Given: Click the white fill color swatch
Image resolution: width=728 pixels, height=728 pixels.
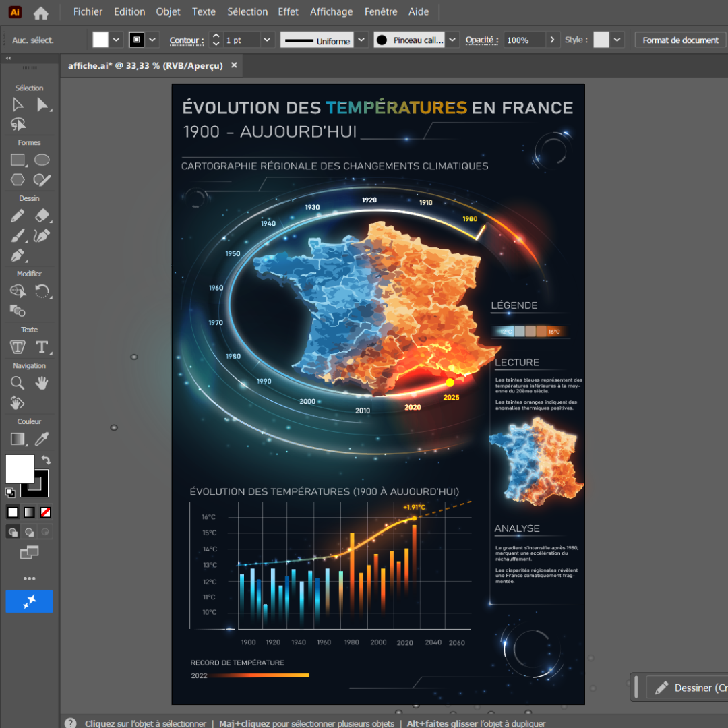Looking at the screenshot, I should [20, 468].
